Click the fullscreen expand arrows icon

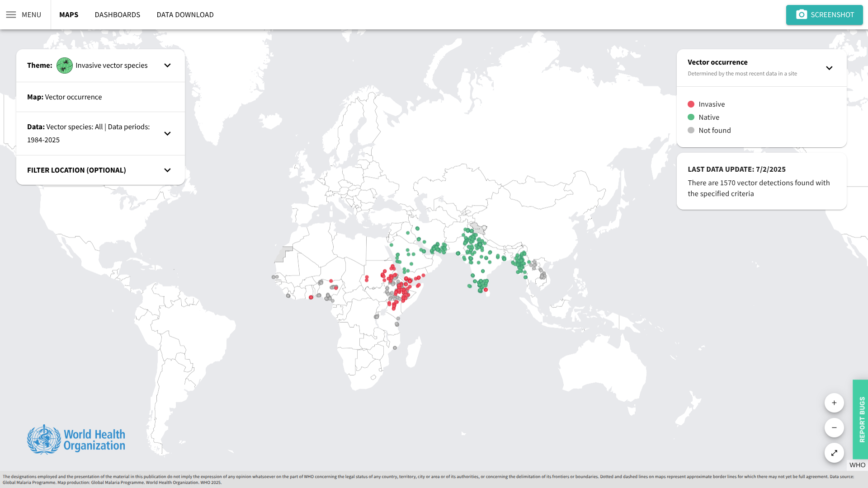pyautogui.click(x=834, y=453)
